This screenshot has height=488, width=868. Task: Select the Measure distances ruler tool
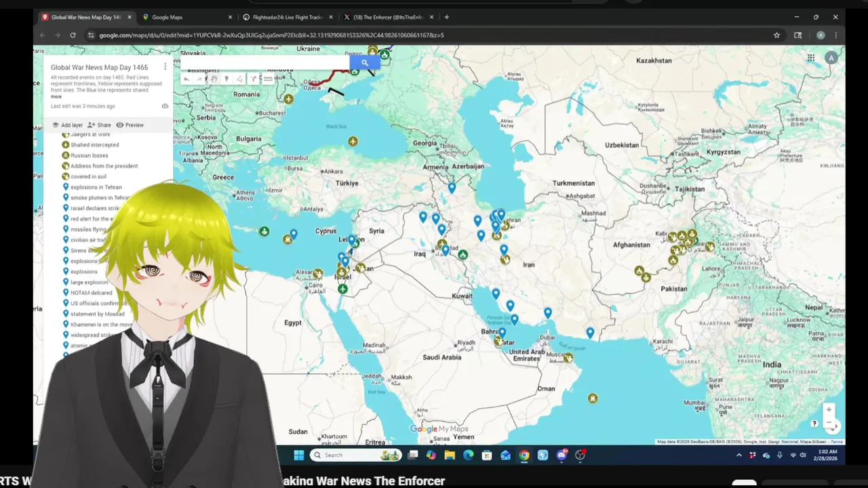pyautogui.click(x=268, y=79)
